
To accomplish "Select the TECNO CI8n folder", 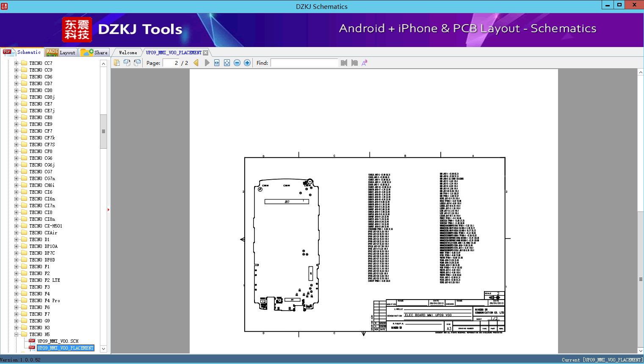I will (x=42, y=219).
